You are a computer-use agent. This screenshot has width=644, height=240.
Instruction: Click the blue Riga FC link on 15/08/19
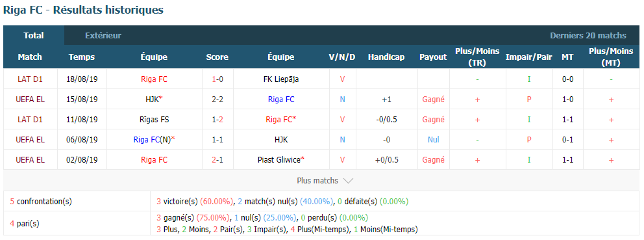point(281,100)
